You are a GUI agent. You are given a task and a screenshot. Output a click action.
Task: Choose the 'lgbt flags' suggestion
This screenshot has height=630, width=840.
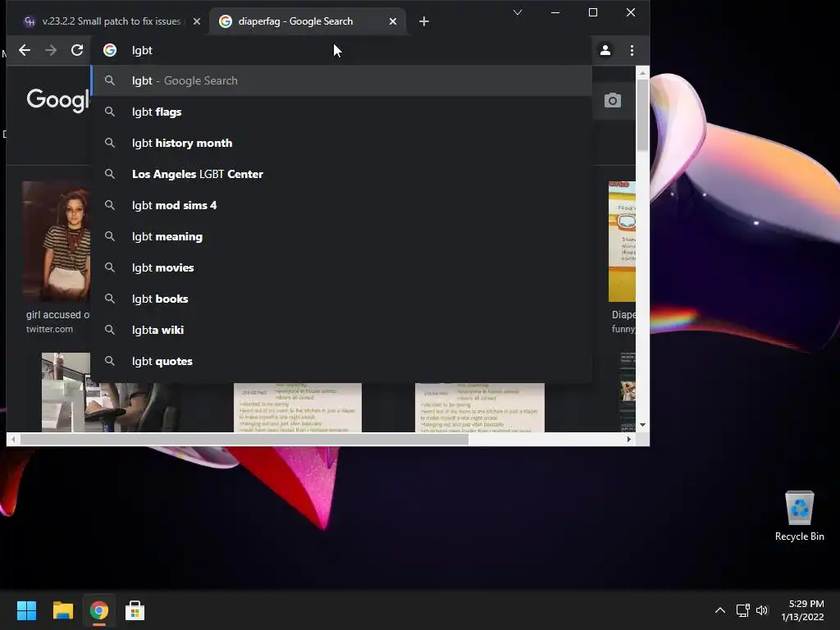pyautogui.click(x=341, y=112)
